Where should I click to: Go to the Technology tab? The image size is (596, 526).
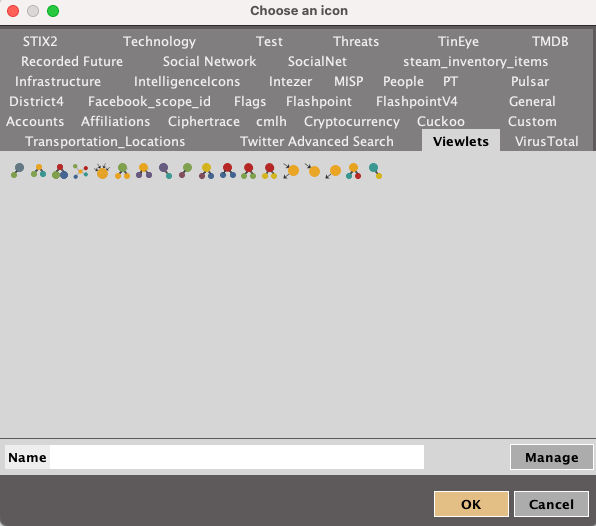[159, 41]
